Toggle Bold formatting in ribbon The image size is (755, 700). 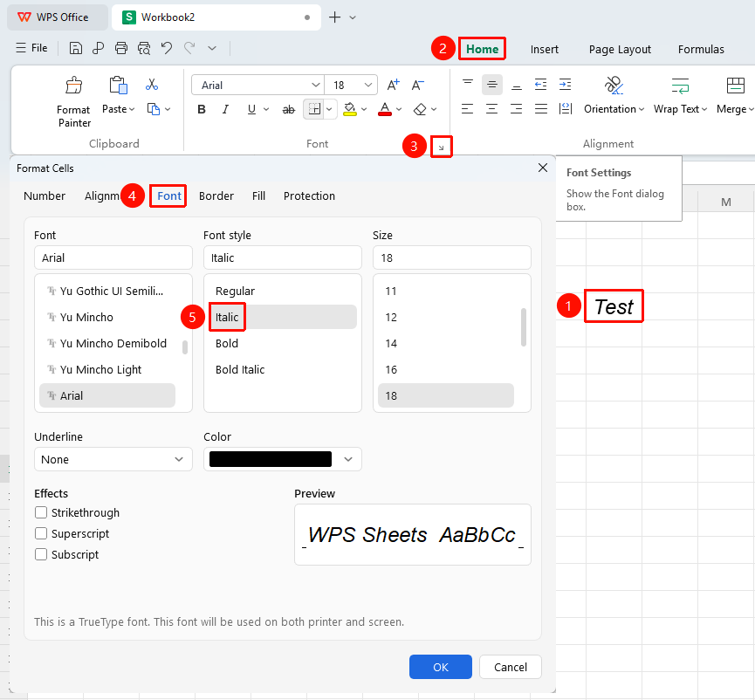click(x=202, y=110)
